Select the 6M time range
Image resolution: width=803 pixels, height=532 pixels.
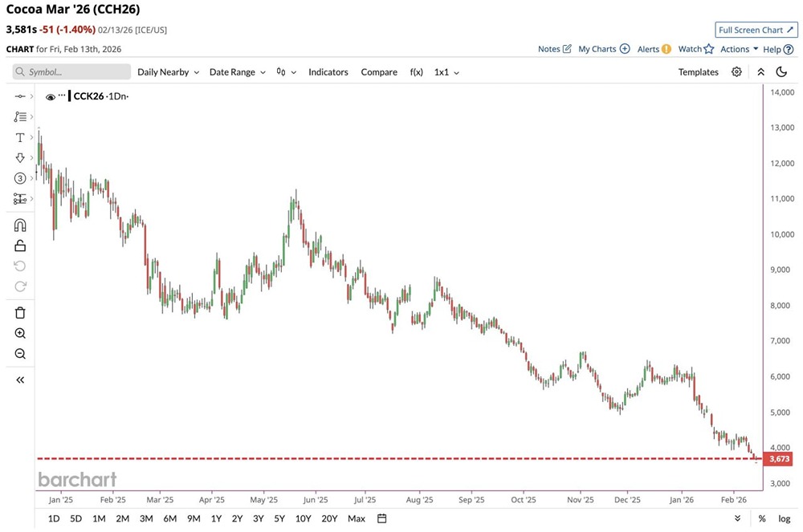170,518
